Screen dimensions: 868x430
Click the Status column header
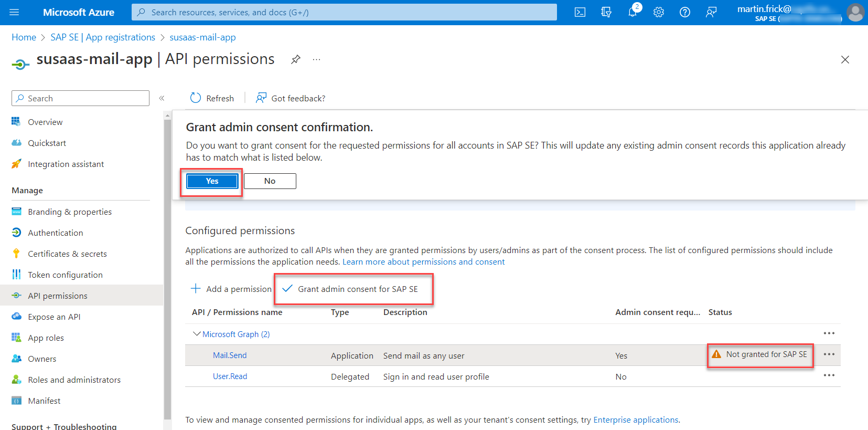click(720, 312)
